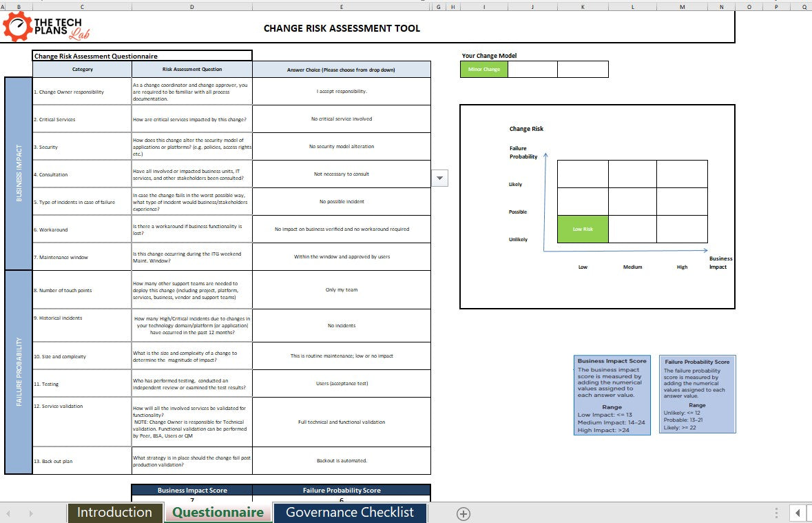
Task: Click the blue arrow icon at far bottom right
Action: click(798, 513)
